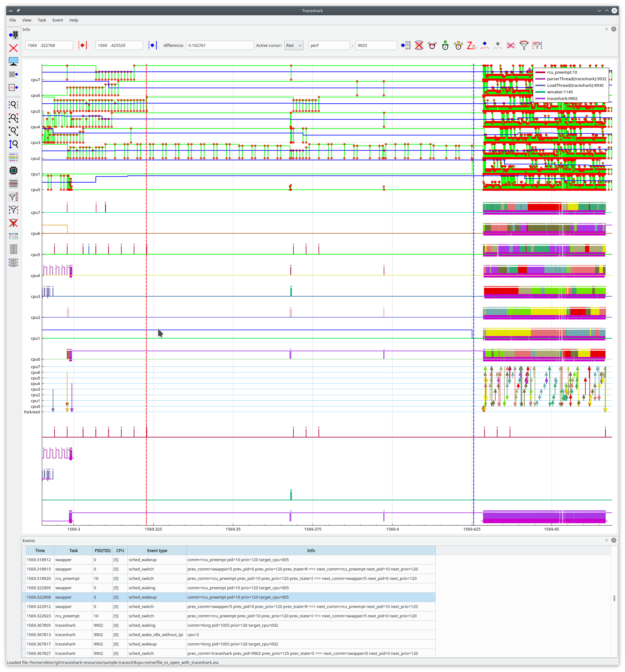Click the CPU chip icon in sidebar
The width and height of the screenshot is (625, 672).
[x=13, y=170]
